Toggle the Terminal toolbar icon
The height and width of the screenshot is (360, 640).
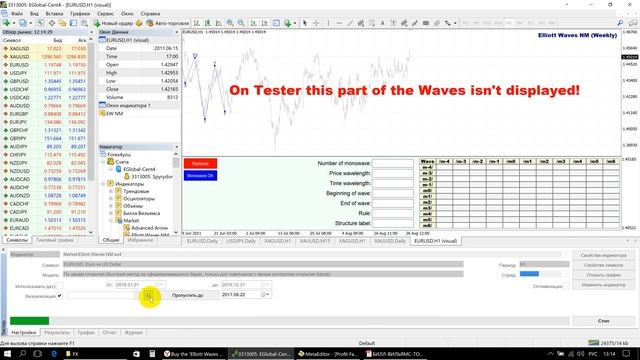click(73, 23)
